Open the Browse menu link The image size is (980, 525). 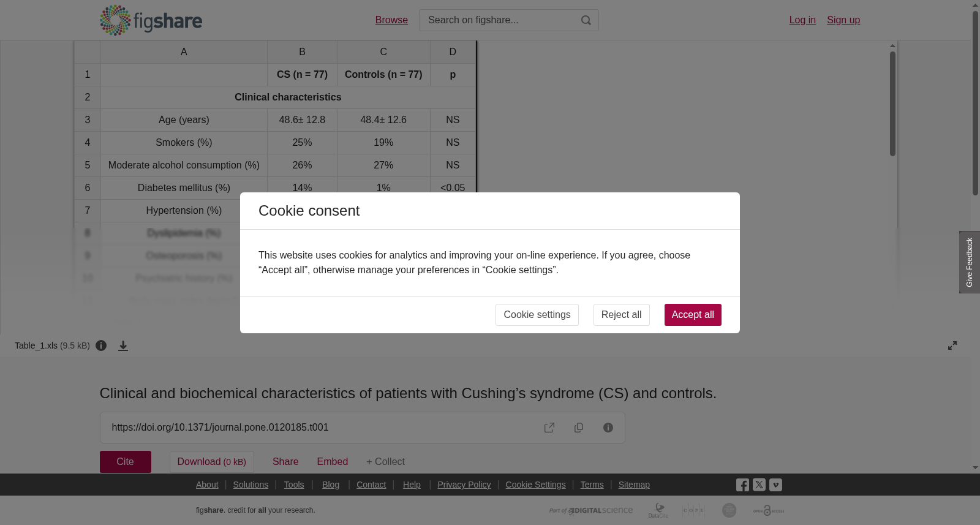[391, 20]
